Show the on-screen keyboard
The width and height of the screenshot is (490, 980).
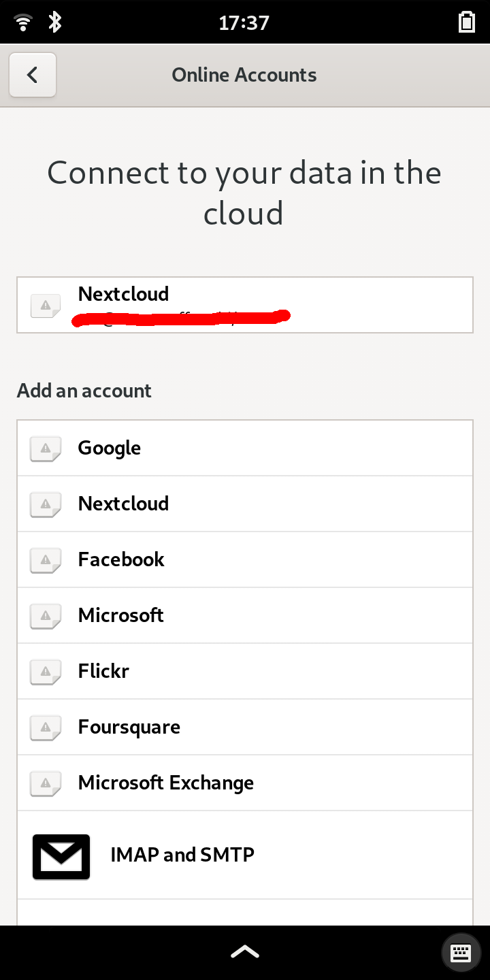[x=461, y=952]
